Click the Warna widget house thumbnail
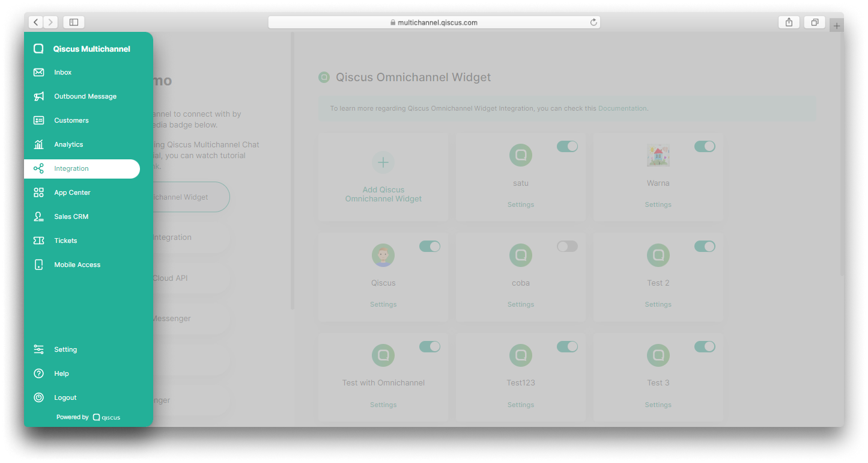The height and width of the screenshot is (463, 868). [658, 156]
